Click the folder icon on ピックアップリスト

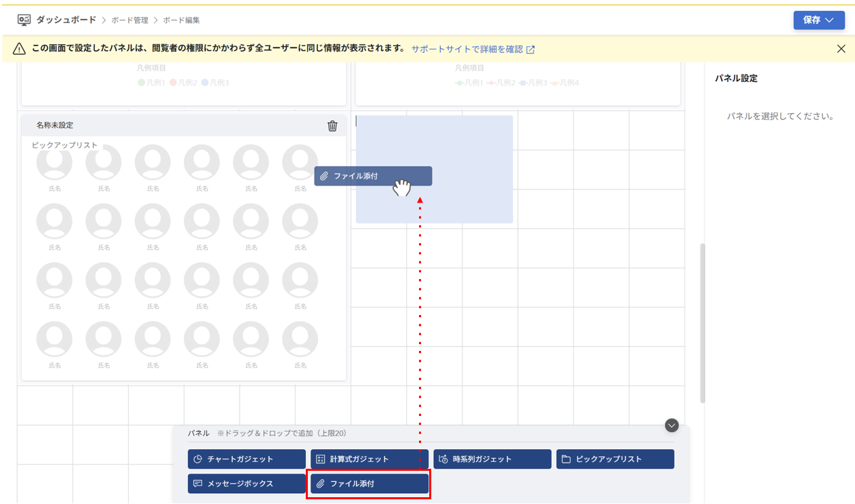click(565, 459)
